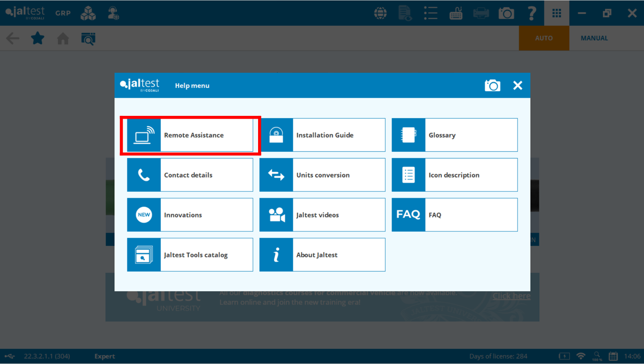Follow the Click here link in banner

click(511, 296)
